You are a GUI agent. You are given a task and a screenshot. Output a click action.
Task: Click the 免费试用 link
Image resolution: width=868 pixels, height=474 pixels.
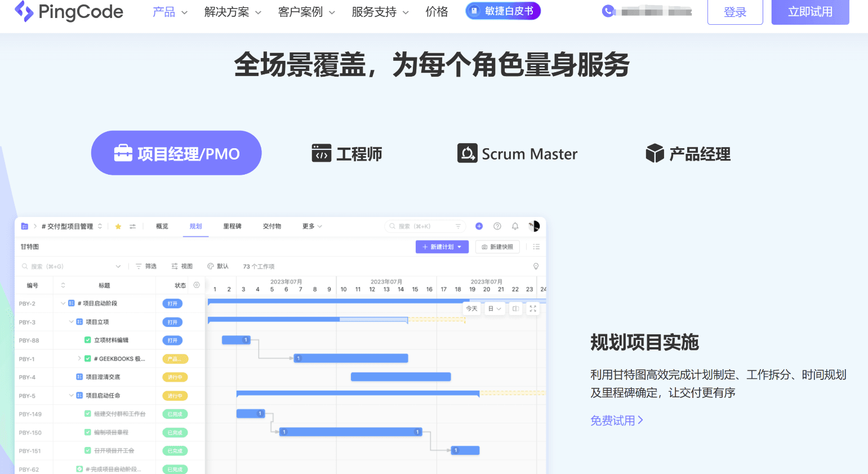[x=617, y=420]
